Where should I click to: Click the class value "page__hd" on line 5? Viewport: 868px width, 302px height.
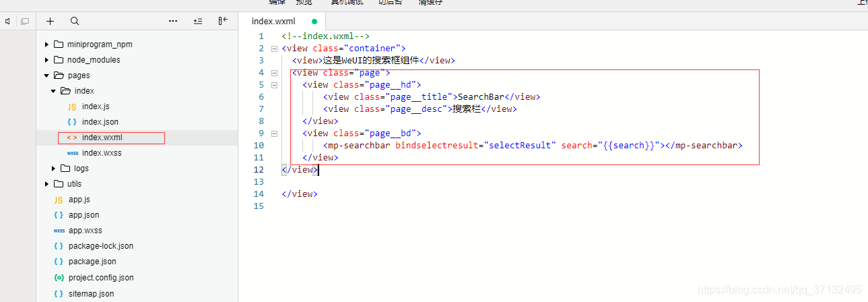click(391, 85)
